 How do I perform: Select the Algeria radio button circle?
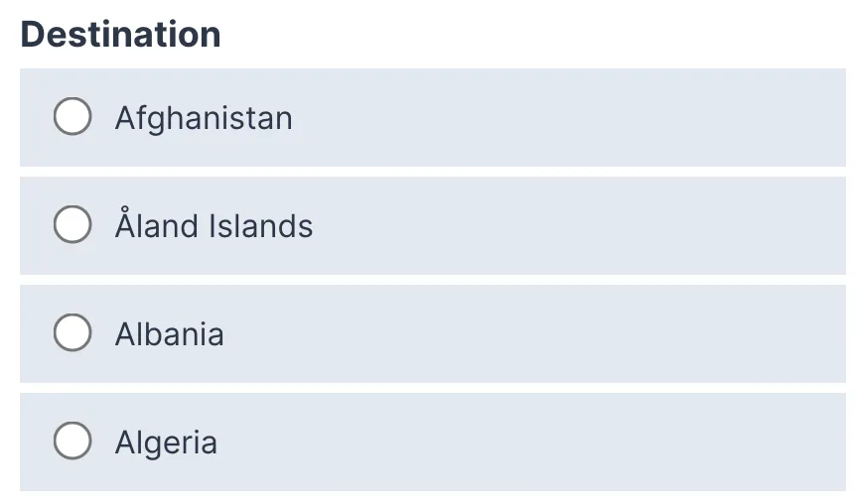pyautogui.click(x=72, y=442)
